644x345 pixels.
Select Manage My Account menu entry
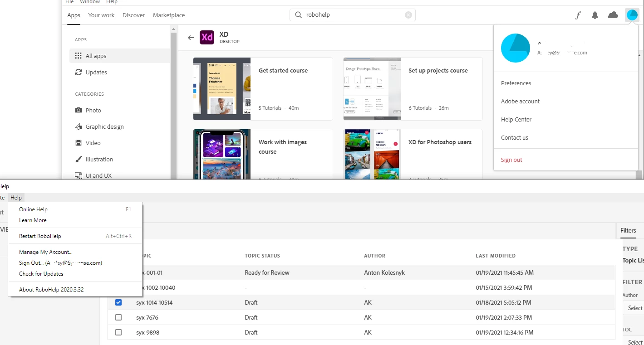75,252
